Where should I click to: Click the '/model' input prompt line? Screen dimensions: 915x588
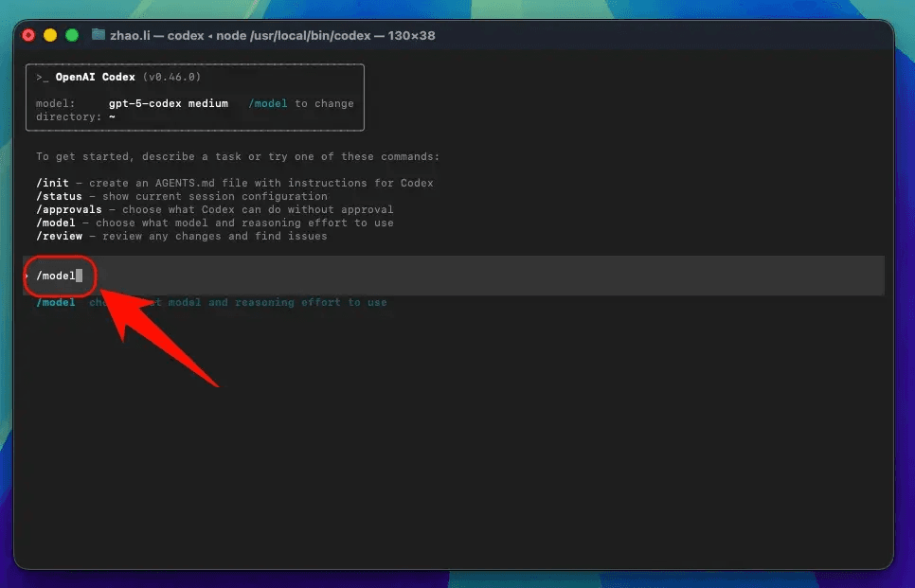coord(454,276)
